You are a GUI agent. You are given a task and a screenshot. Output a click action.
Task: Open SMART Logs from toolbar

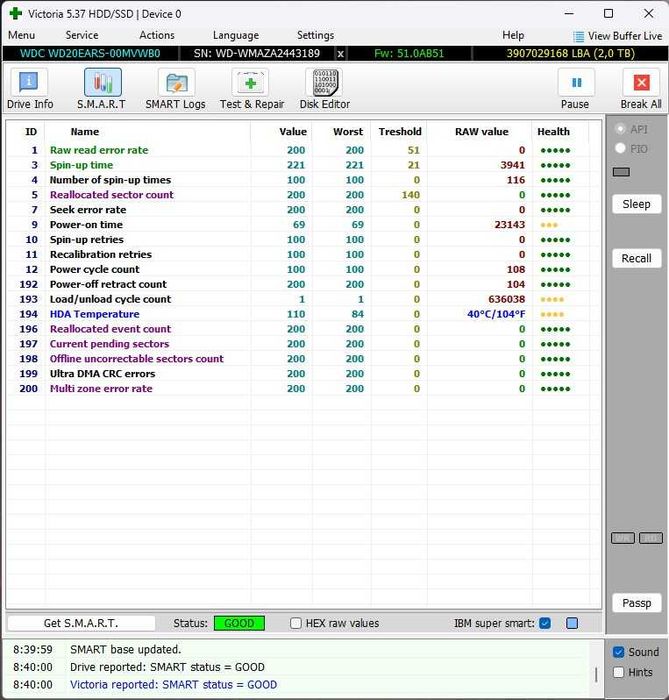[175, 89]
